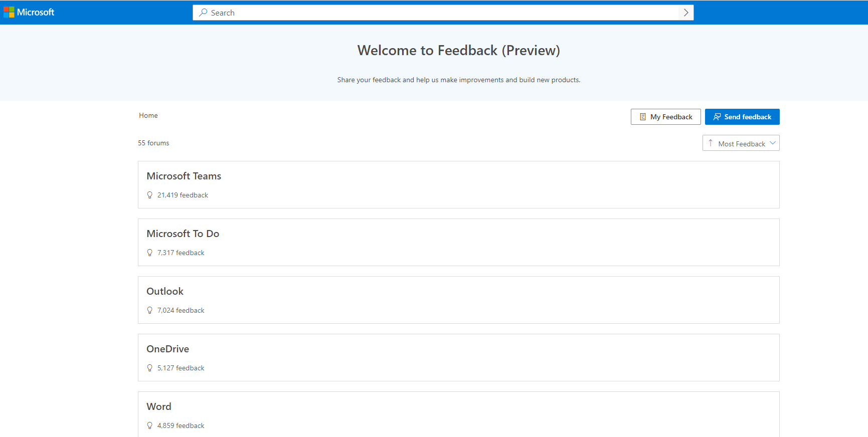Go to the Home breadcrumb

coord(148,115)
